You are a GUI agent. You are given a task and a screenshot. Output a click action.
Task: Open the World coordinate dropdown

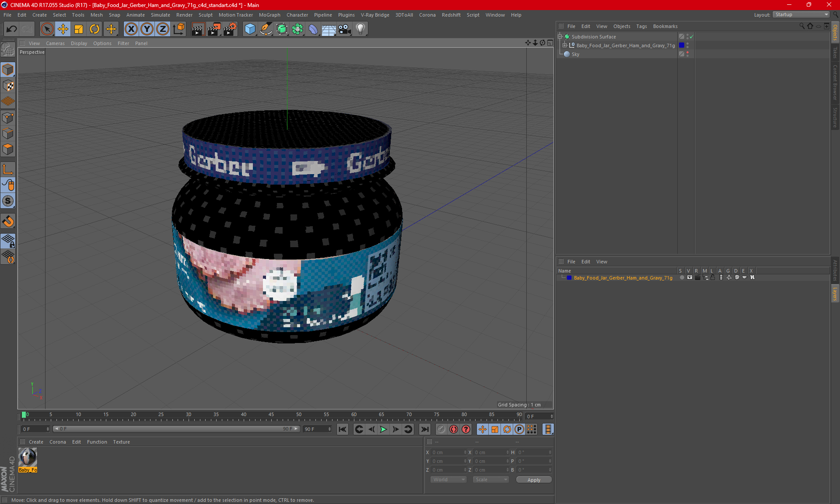tap(448, 479)
